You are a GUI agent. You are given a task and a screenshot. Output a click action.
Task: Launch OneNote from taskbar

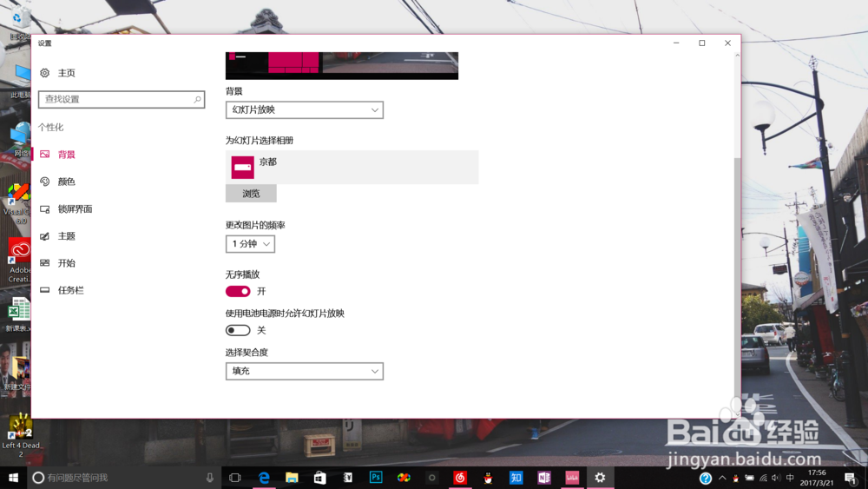point(544,478)
